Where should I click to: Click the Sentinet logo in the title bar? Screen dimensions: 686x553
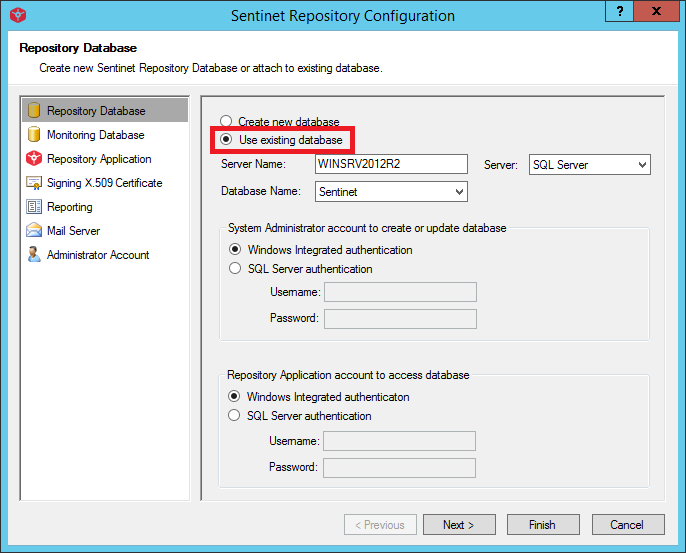pos(18,15)
